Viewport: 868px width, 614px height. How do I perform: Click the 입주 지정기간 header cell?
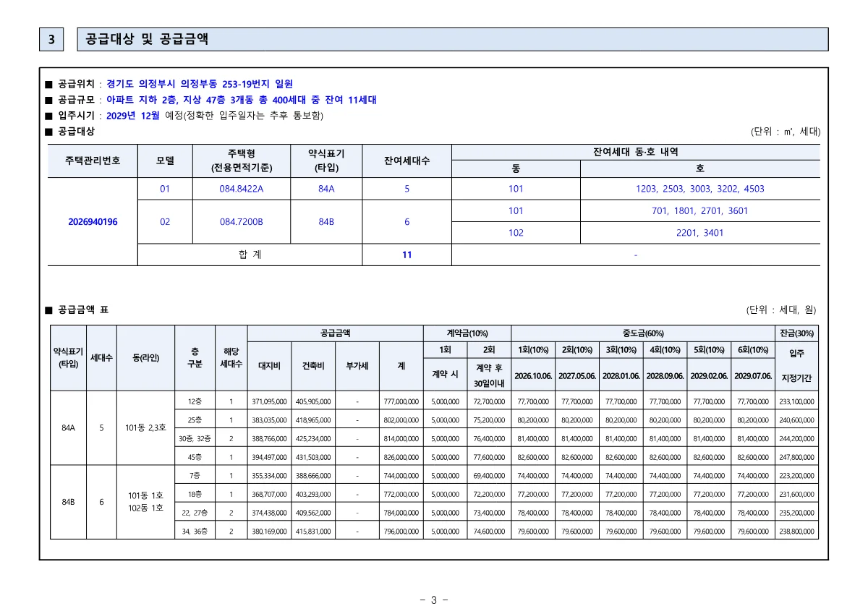(x=796, y=366)
